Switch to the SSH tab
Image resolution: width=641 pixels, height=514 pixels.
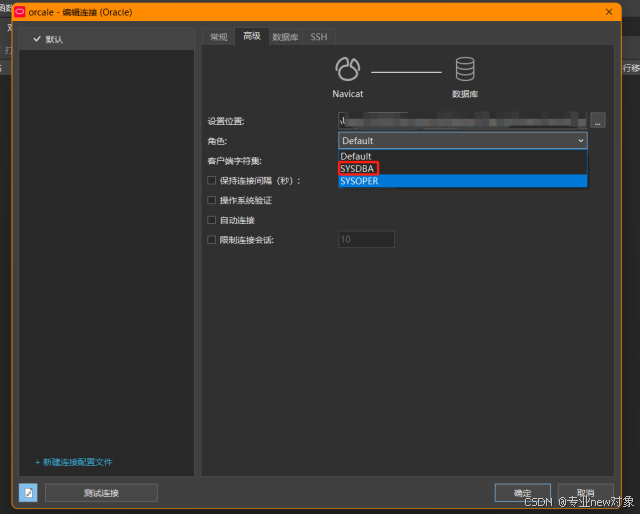point(319,37)
